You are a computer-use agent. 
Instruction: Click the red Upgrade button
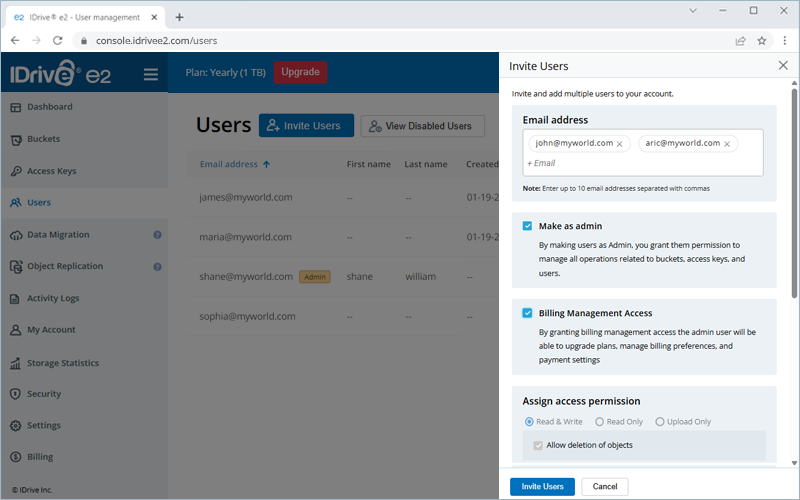[x=300, y=72]
